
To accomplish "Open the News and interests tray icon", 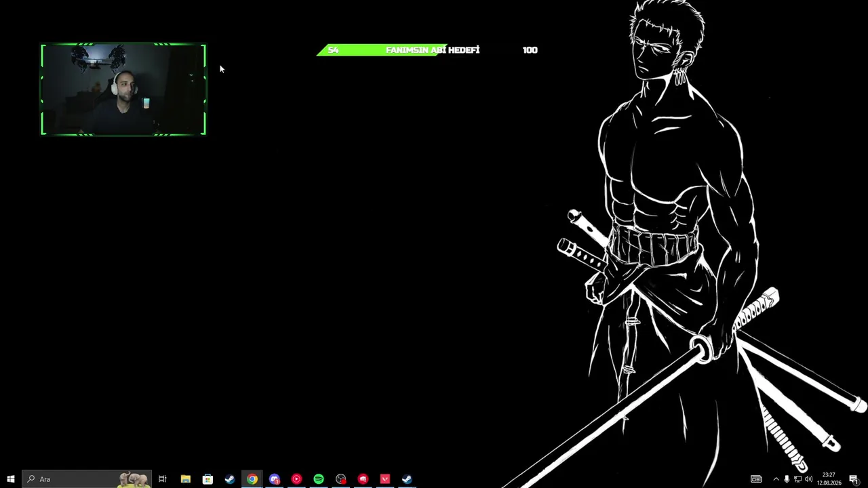I will point(756,479).
